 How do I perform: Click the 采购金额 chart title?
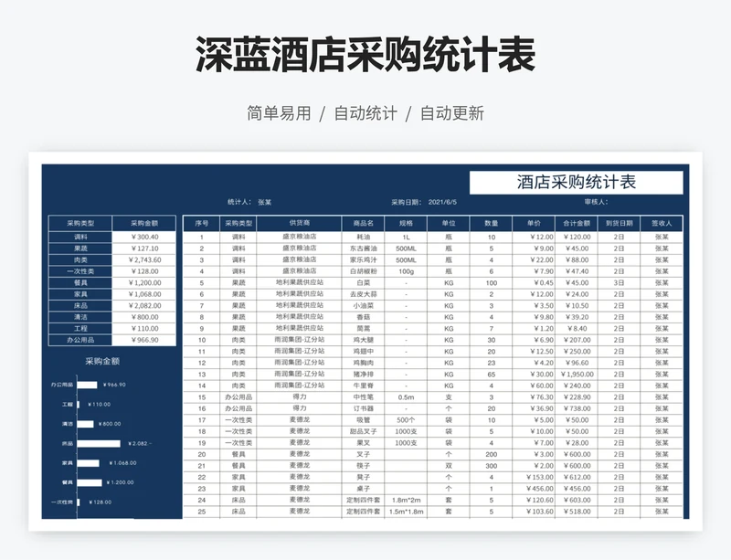tap(102, 362)
